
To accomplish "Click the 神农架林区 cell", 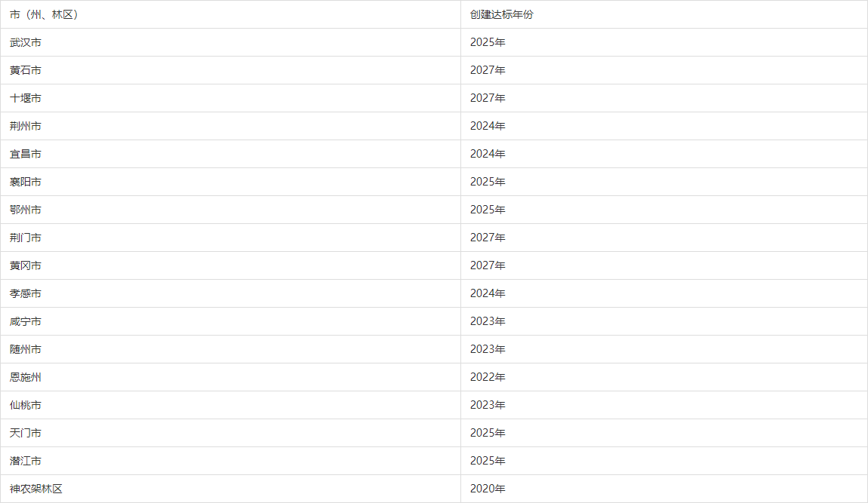I will click(230, 489).
